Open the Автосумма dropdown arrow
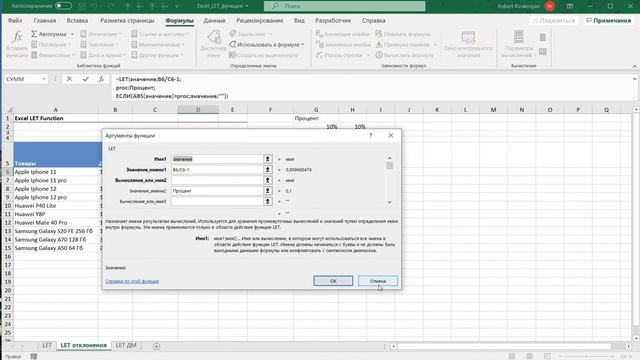 point(72,34)
